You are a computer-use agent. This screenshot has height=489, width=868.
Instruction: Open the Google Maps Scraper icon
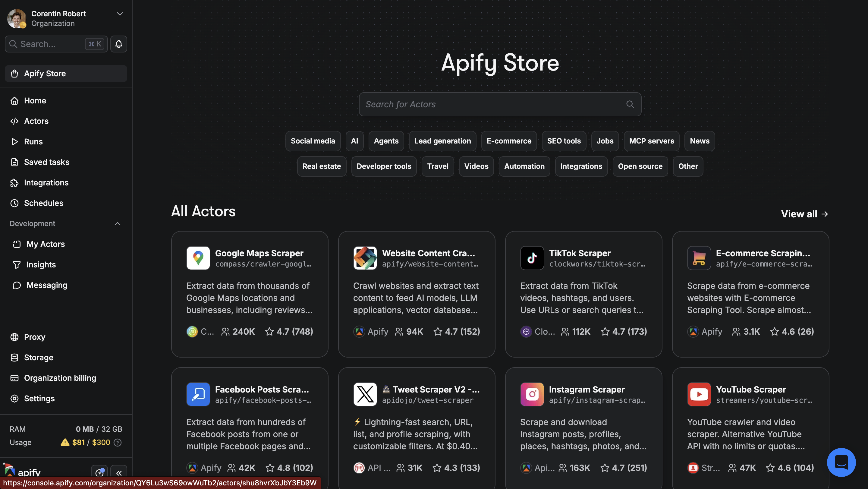[x=198, y=258]
